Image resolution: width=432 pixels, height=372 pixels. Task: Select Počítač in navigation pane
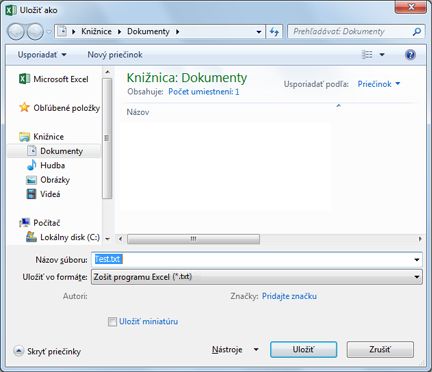point(47,222)
